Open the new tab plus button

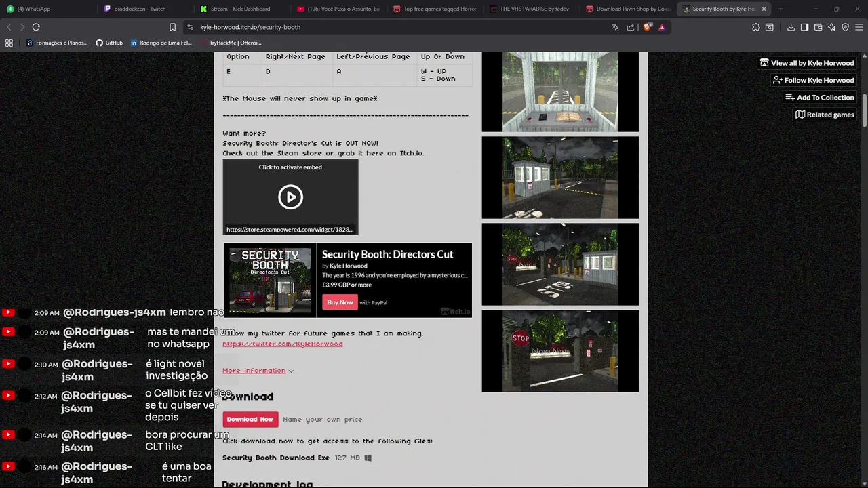[x=781, y=9]
